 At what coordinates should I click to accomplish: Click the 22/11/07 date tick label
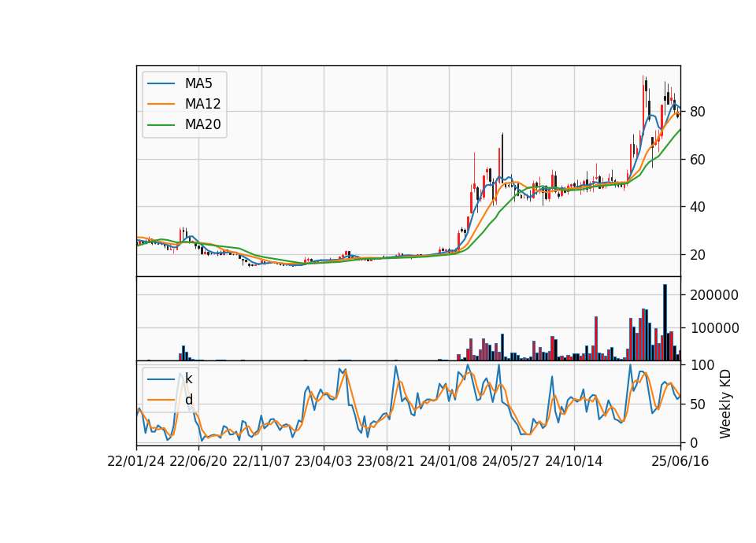point(261,461)
